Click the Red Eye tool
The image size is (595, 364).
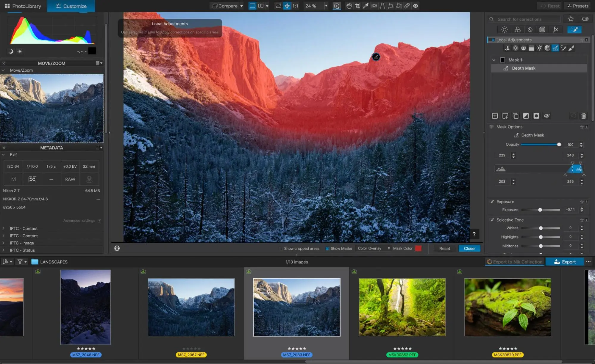click(416, 6)
